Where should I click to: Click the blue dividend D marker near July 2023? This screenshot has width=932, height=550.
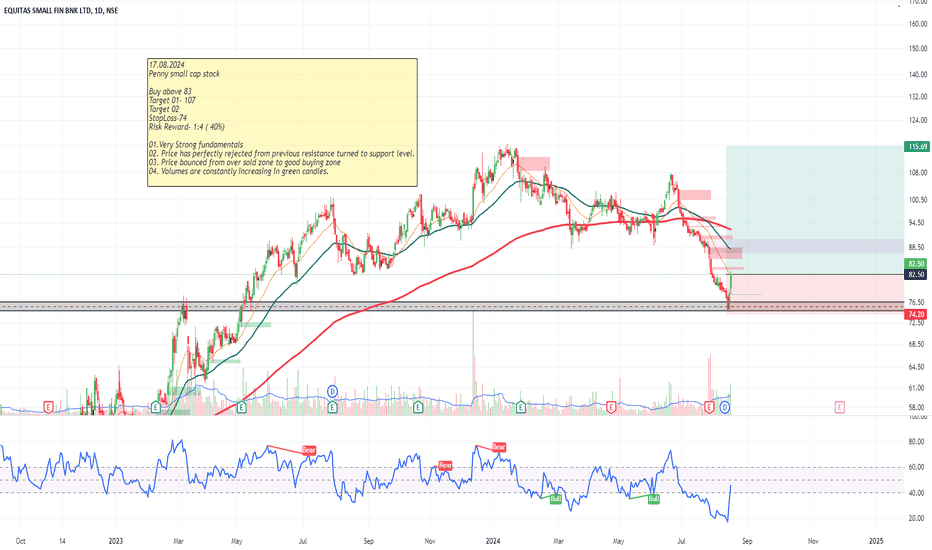point(333,391)
